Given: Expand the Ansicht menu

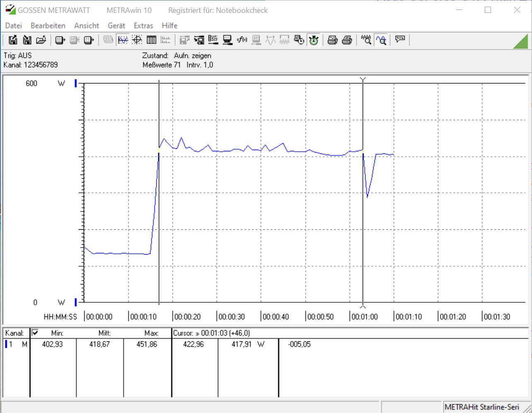Looking at the screenshot, I should [87, 26].
